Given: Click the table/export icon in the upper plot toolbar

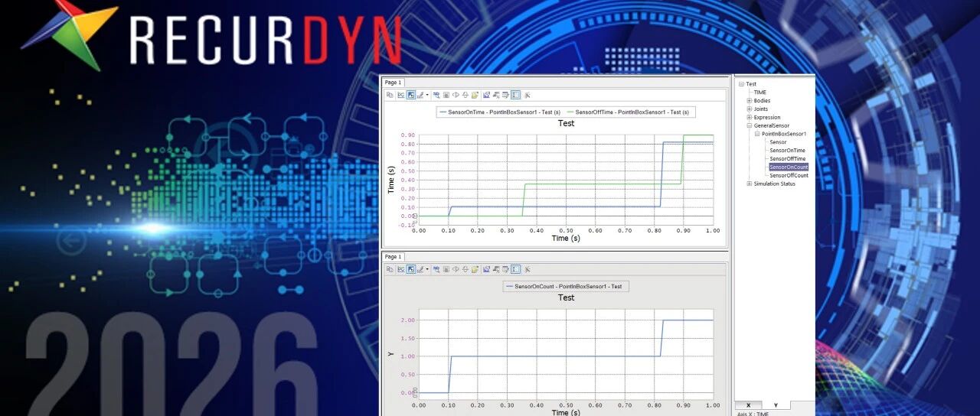Looking at the screenshot, I should (505, 95).
